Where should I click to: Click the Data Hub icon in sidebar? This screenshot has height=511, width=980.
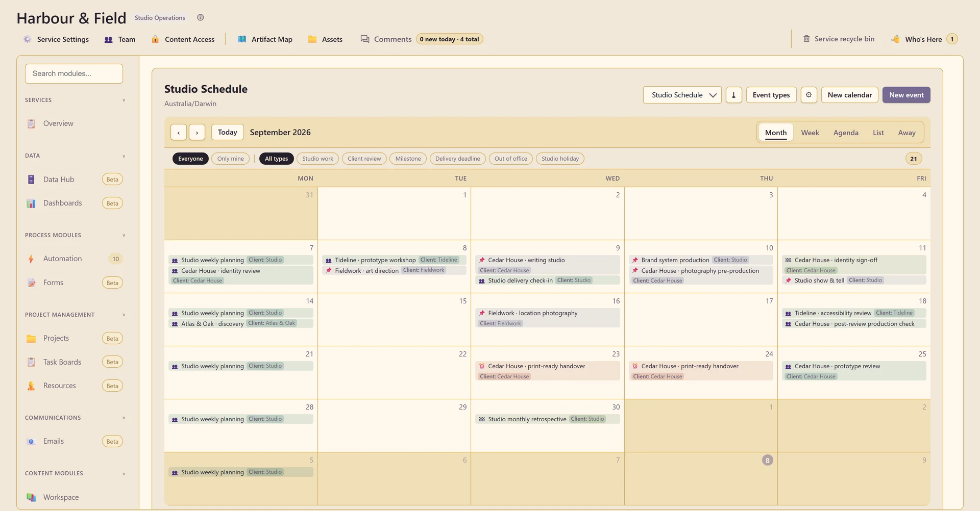click(31, 180)
